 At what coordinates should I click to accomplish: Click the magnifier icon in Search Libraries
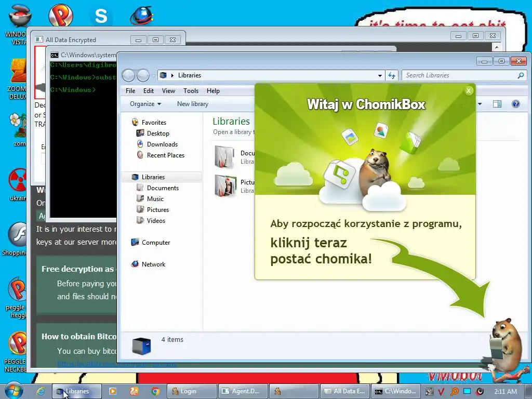(521, 75)
